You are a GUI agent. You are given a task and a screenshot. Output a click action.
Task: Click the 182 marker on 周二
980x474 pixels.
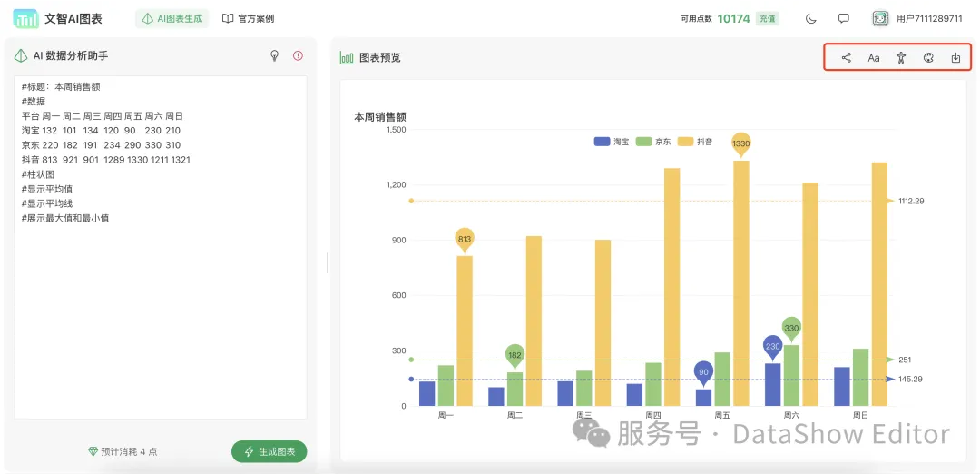514,356
